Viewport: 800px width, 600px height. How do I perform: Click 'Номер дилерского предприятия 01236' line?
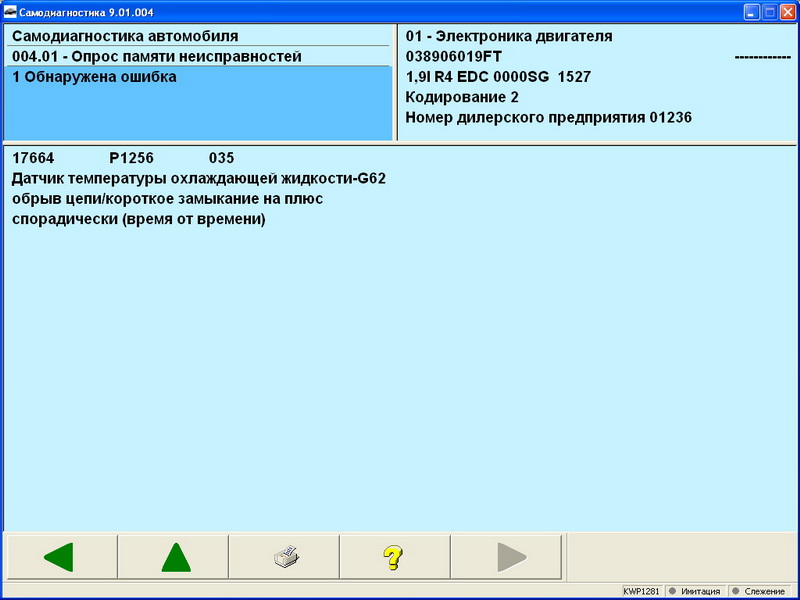548,117
